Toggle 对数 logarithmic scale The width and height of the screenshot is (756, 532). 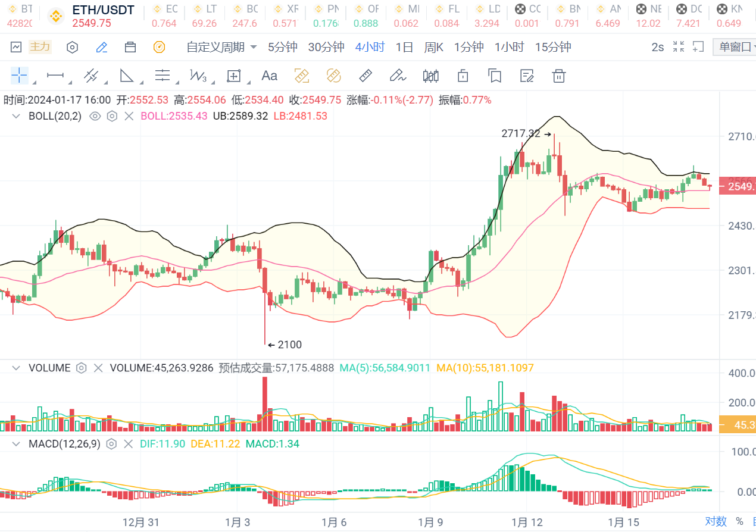pyautogui.click(x=716, y=521)
